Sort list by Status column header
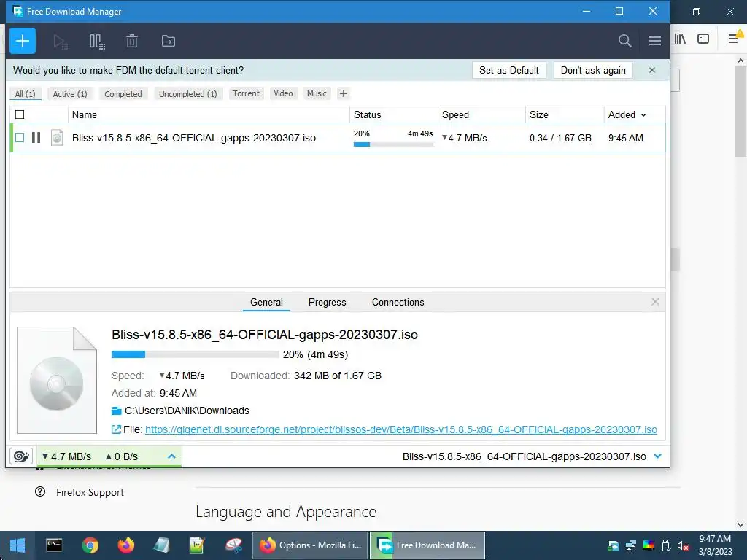This screenshot has height=560, width=747. point(393,114)
